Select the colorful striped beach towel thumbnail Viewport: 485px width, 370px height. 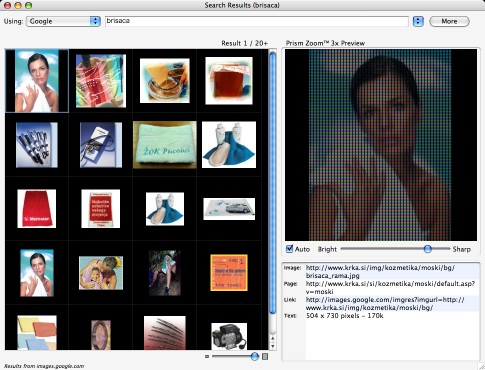101,81
